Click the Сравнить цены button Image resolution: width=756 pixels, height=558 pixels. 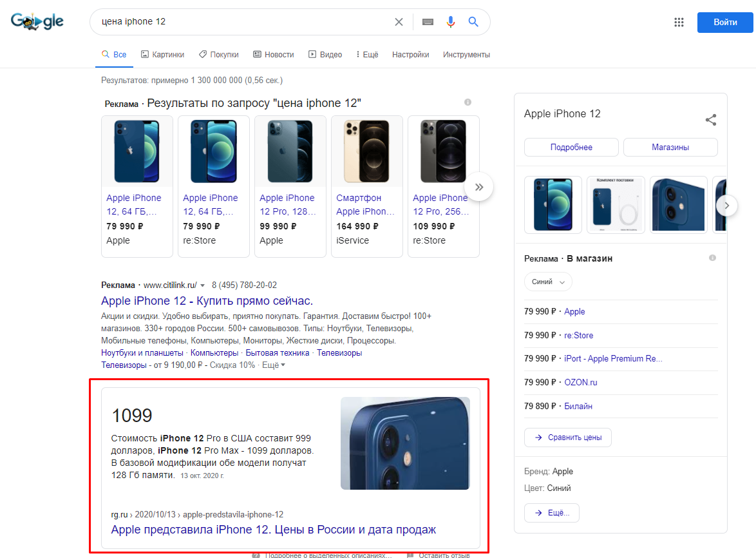pos(567,437)
